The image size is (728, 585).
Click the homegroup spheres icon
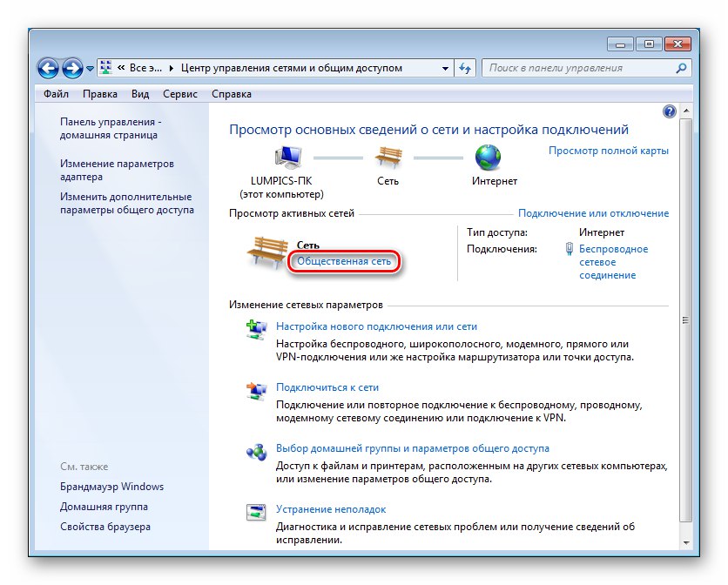pos(256,452)
